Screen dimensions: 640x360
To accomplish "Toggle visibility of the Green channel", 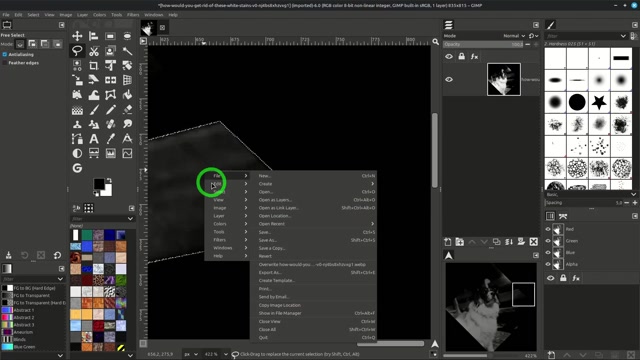I will [x=548, y=241].
